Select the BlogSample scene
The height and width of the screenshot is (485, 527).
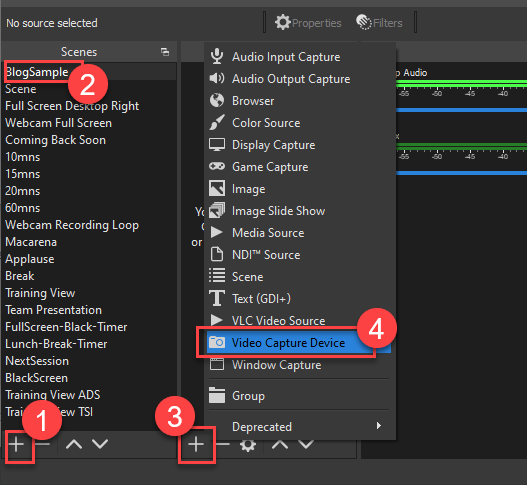click(89, 72)
